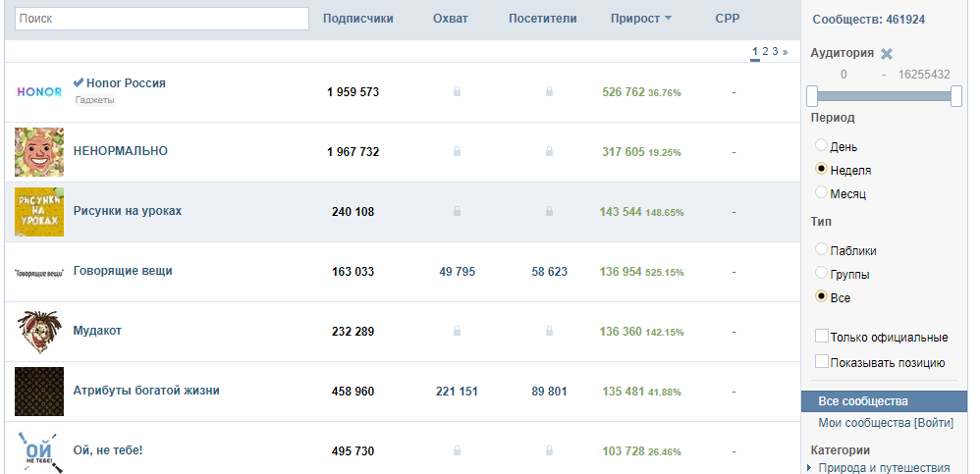The height and width of the screenshot is (474, 980).
Task: Select the Все сообщества tab
Action: [x=884, y=401]
